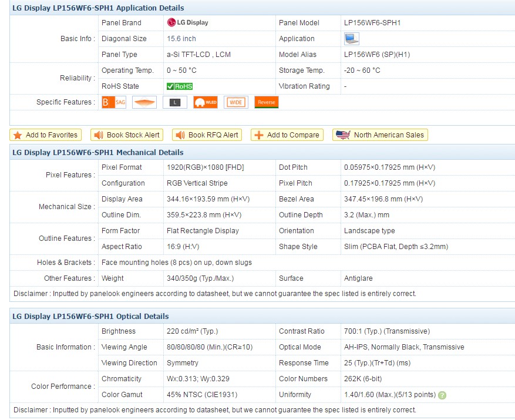Click the RGB Vertical Stripe configuration value

pos(197,183)
